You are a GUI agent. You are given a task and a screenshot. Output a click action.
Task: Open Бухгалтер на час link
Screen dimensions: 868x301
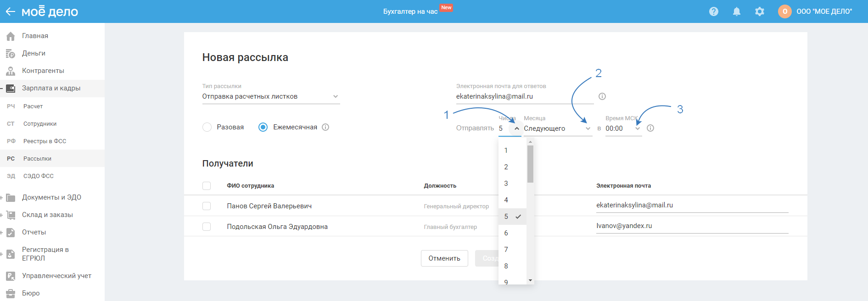(x=410, y=11)
